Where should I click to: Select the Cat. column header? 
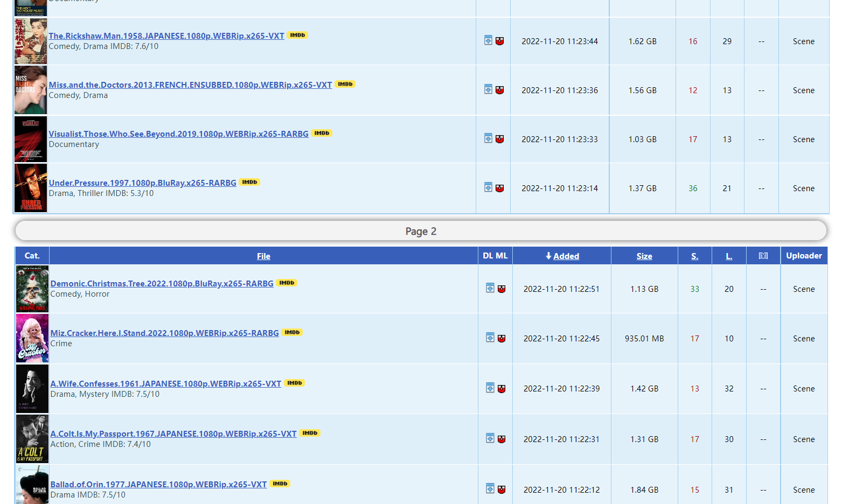coord(31,256)
